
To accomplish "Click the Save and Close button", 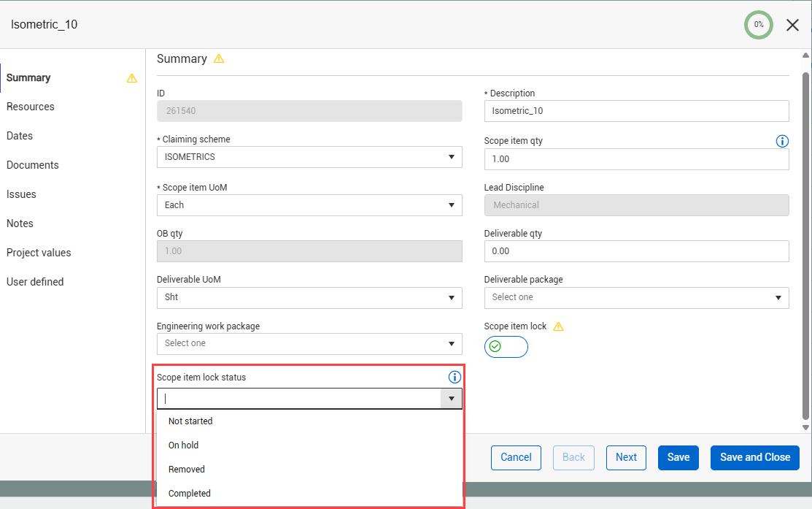I will [x=755, y=458].
